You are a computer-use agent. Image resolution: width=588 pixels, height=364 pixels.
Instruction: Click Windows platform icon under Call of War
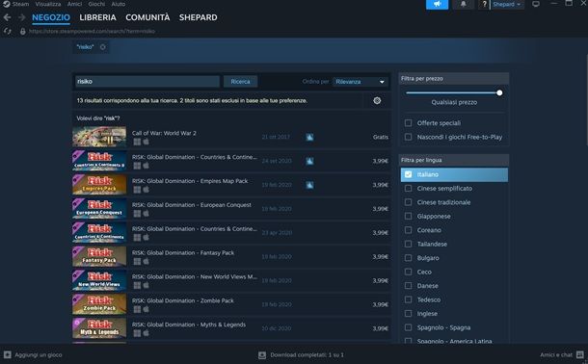pyautogui.click(x=137, y=142)
